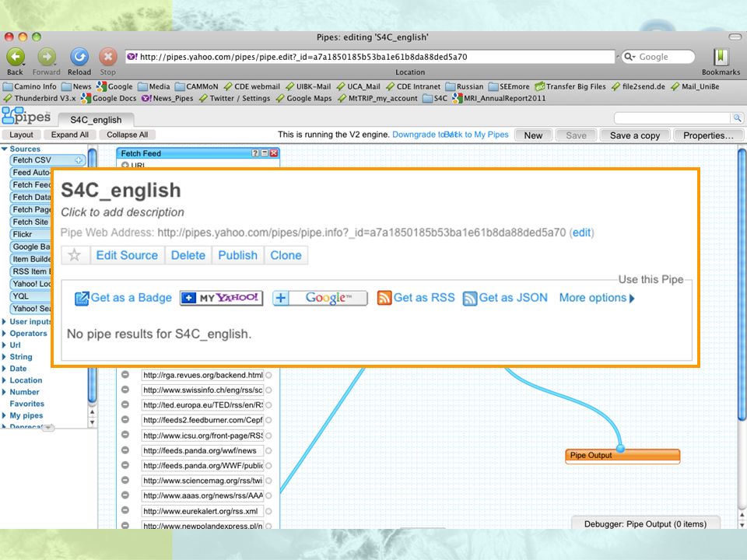Expand the String category
The image size is (747, 560).
point(5,357)
